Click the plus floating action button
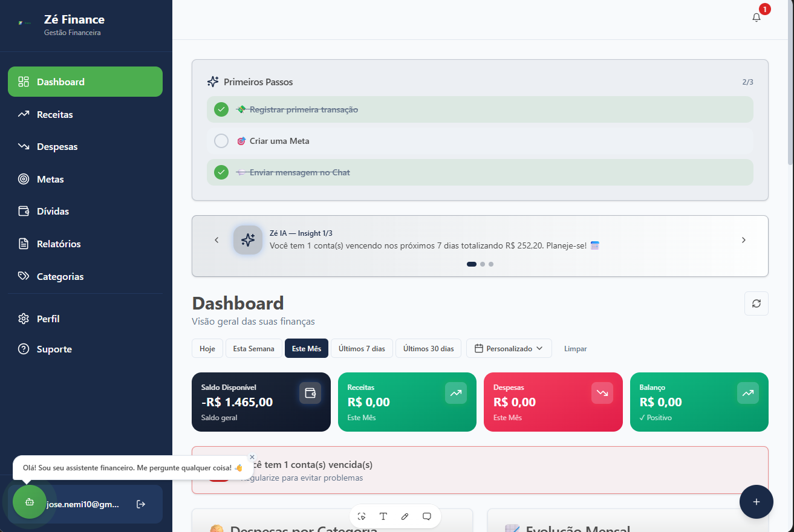794x532 pixels. 757,502
